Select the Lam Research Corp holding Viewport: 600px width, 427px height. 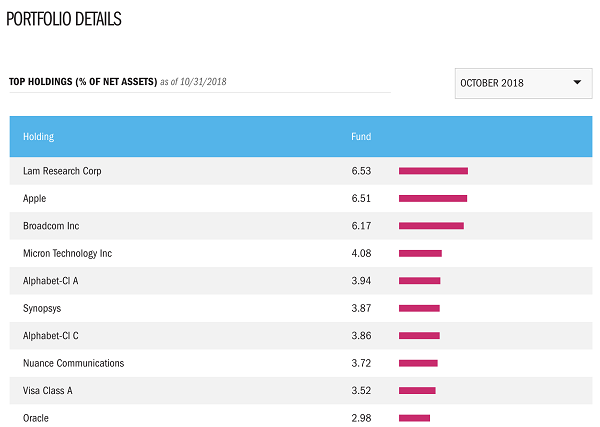62,171
